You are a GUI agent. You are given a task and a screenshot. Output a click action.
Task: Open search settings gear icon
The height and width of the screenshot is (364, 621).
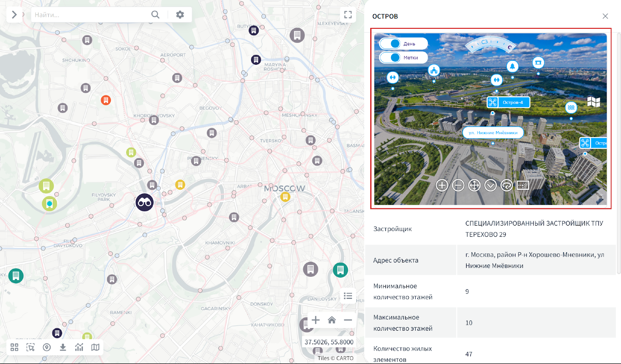pyautogui.click(x=180, y=15)
